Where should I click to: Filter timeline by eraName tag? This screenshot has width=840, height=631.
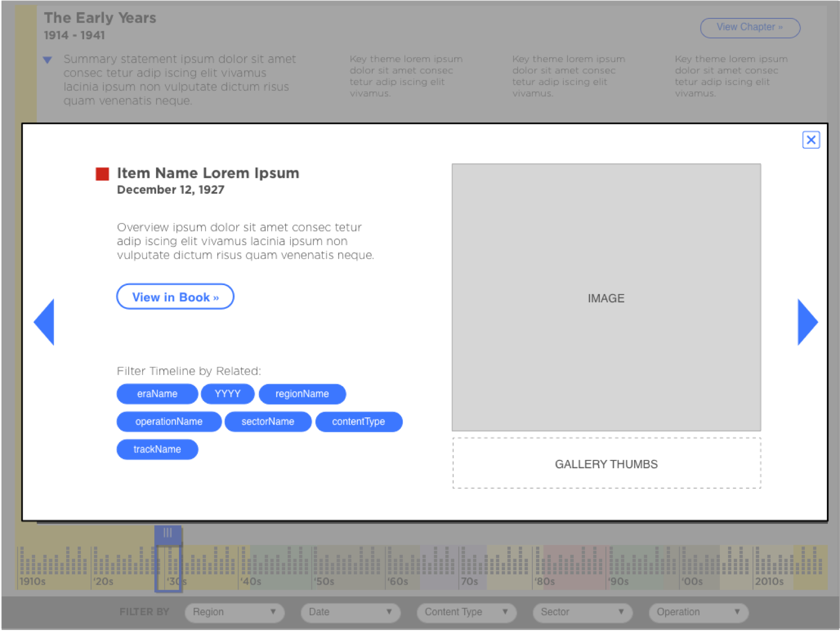point(157,394)
